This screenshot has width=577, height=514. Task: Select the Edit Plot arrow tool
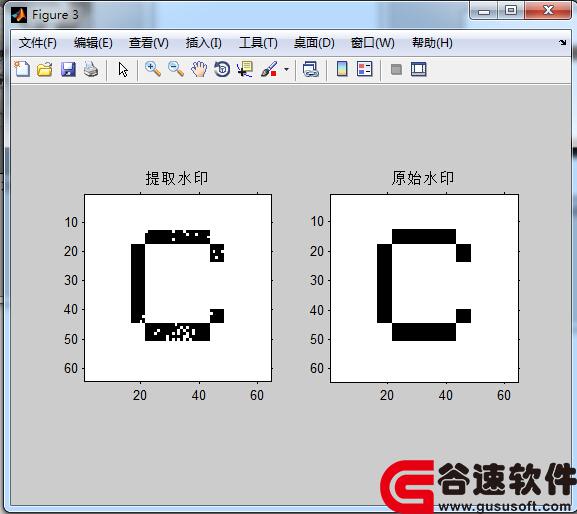pyautogui.click(x=123, y=70)
